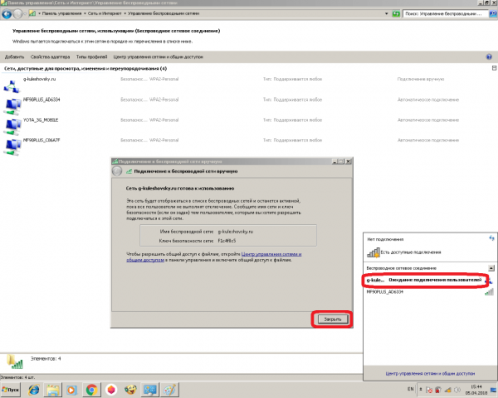Open Paint from the taskbar
The height and width of the screenshot is (398, 498).
click(x=170, y=390)
